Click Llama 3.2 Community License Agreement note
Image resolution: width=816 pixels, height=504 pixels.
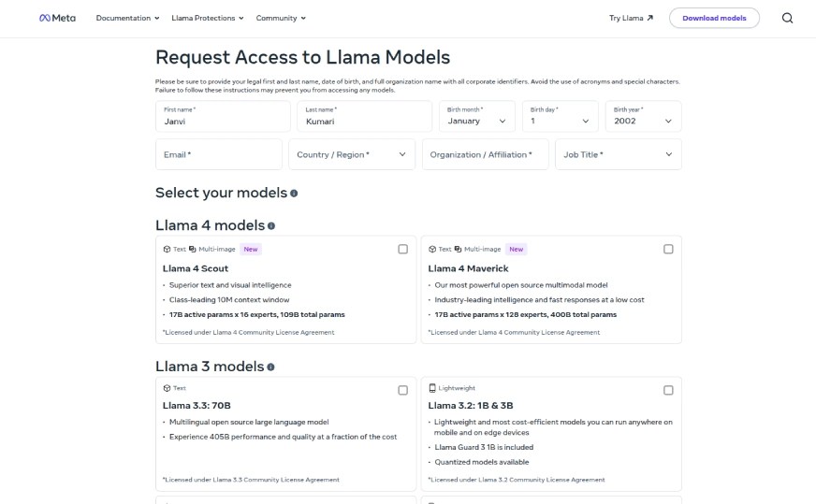[x=517, y=480]
